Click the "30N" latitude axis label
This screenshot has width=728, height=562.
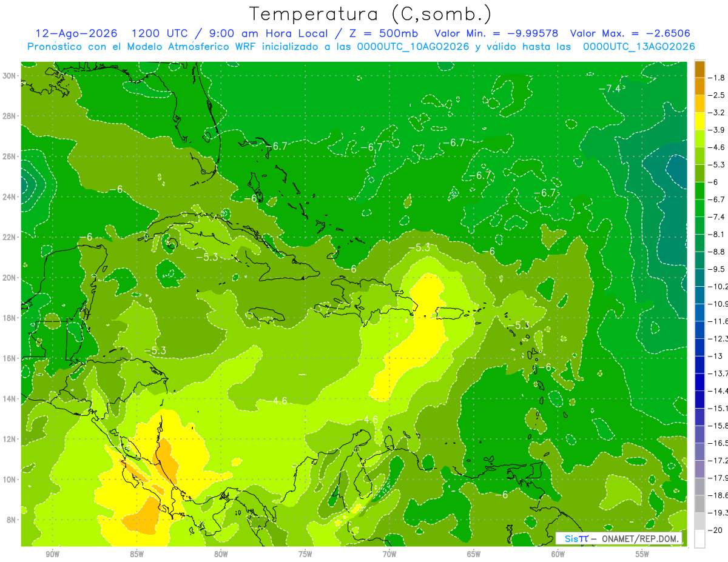tap(10, 76)
